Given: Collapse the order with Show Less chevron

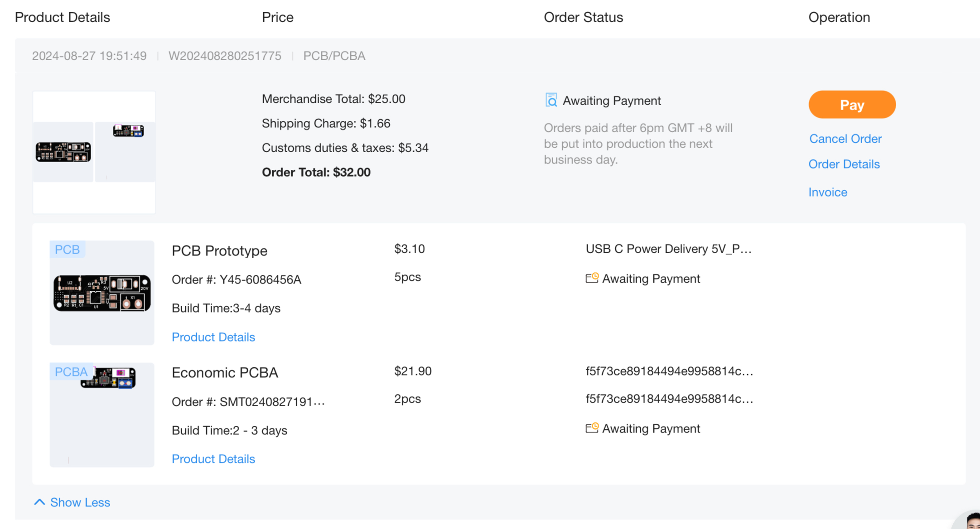Looking at the screenshot, I should point(40,502).
